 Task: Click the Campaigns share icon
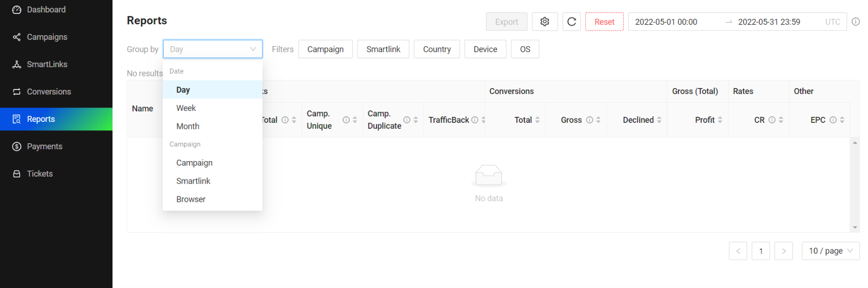17,37
